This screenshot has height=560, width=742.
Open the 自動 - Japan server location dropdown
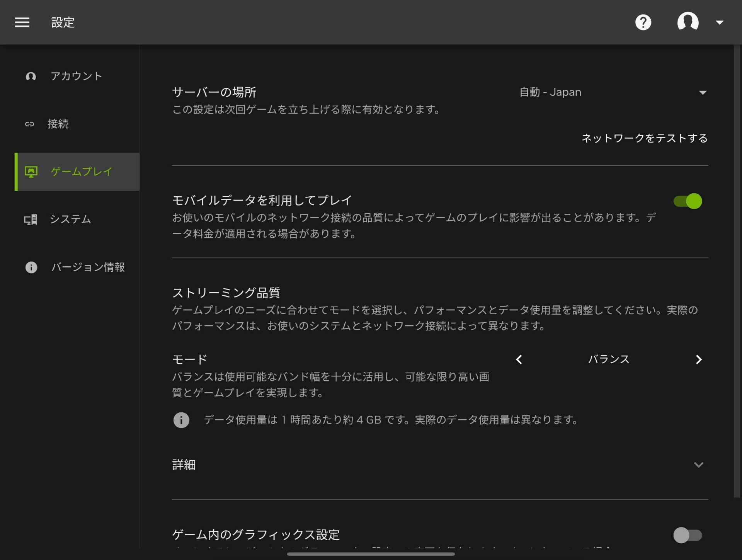[x=613, y=92]
